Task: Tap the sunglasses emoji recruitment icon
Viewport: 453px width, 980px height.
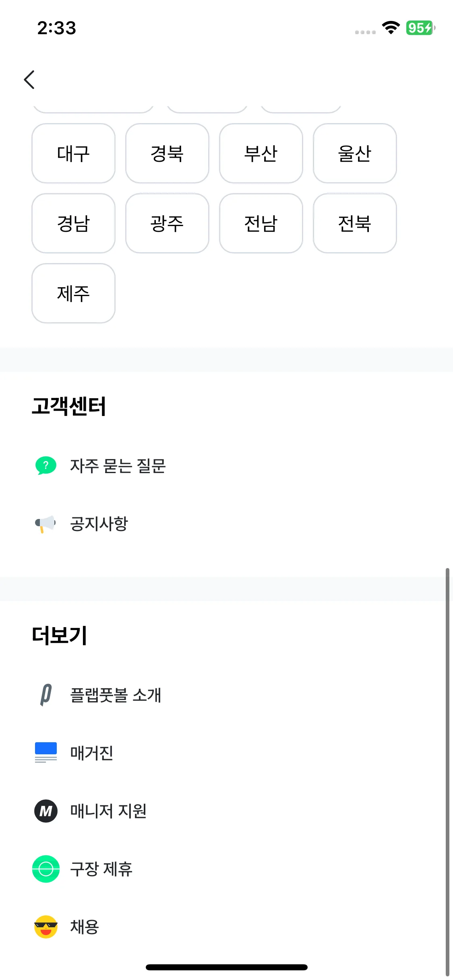Action: tap(46, 926)
